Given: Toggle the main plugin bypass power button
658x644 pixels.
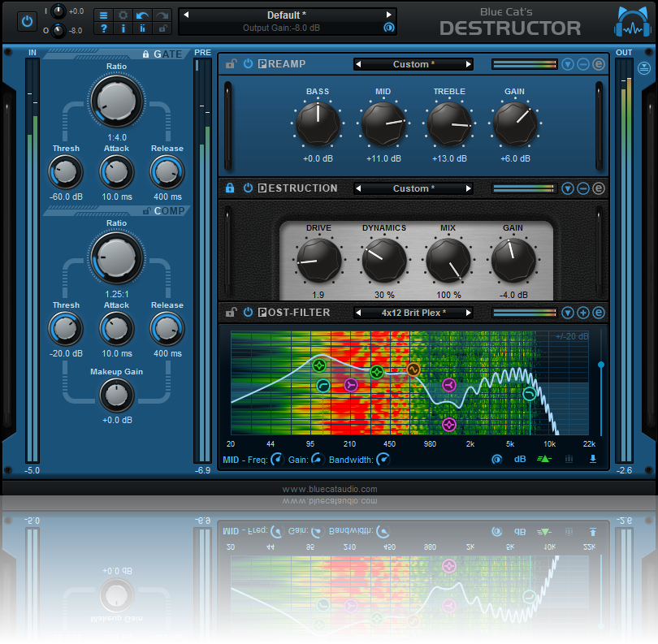Looking at the screenshot, I should click(x=27, y=21).
